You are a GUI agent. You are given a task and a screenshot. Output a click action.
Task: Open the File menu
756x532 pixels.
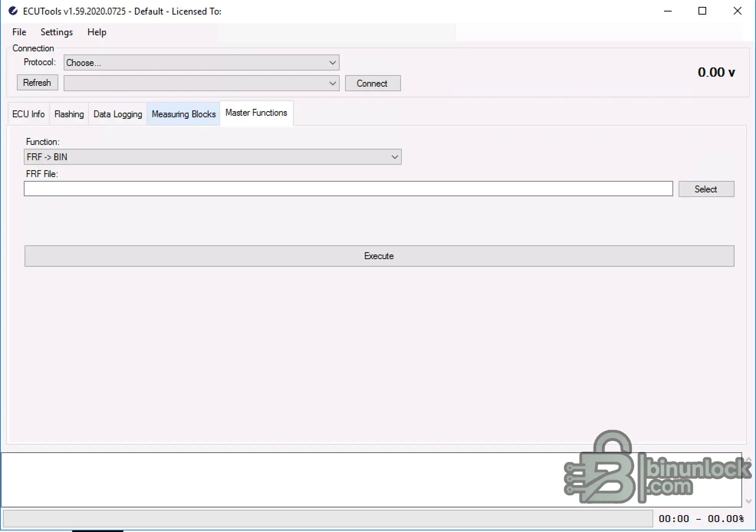tap(19, 32)
